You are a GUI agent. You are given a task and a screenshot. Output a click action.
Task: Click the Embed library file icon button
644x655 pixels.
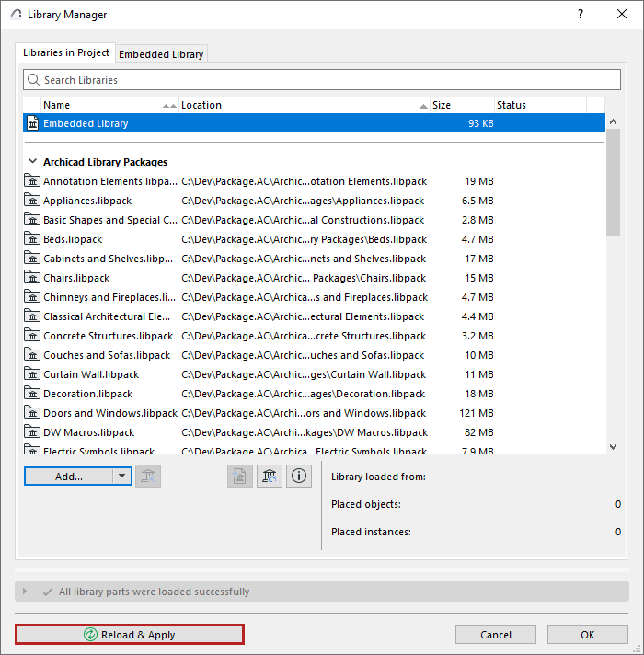pyautogui.click(x=240, y=477)
